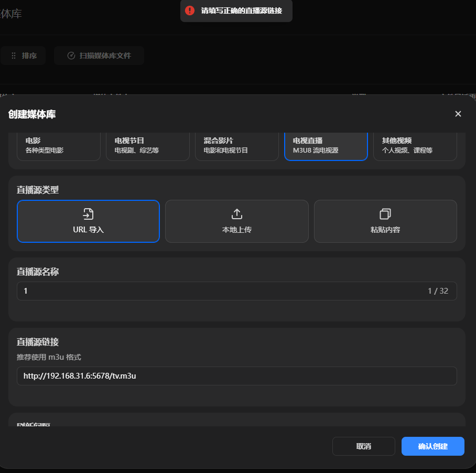476x473 pixels.
Task: Choose the 其他视频 library type card
Action: [415, 146]
